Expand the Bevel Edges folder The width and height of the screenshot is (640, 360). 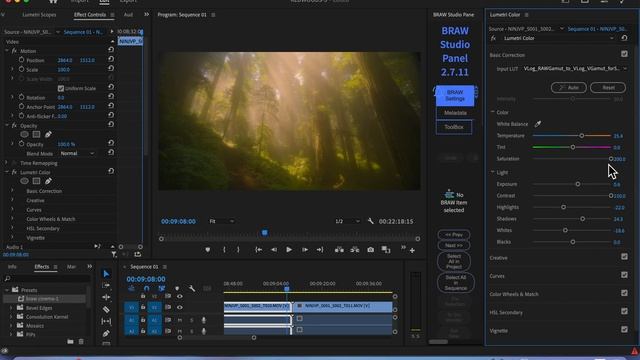(x=11, y=308)
